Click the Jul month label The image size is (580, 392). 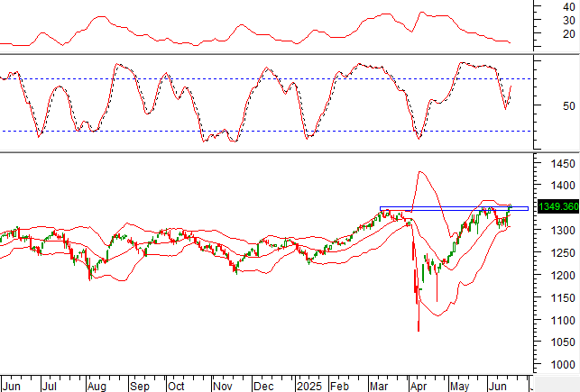click(50, 387)
